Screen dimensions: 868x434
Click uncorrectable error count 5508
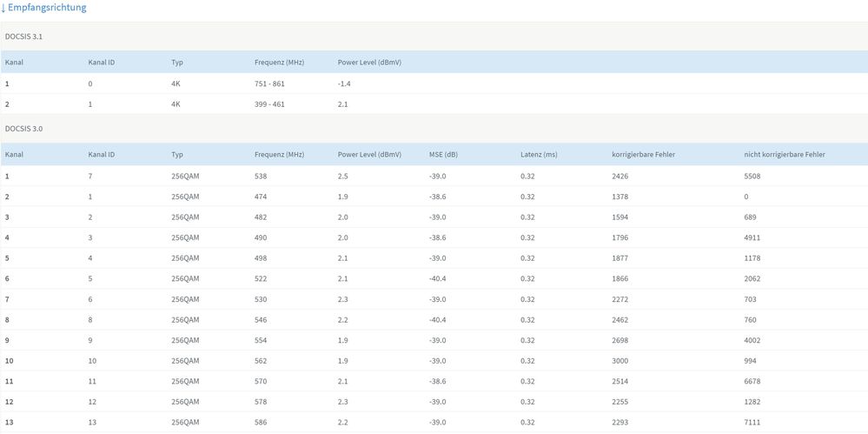752,177
